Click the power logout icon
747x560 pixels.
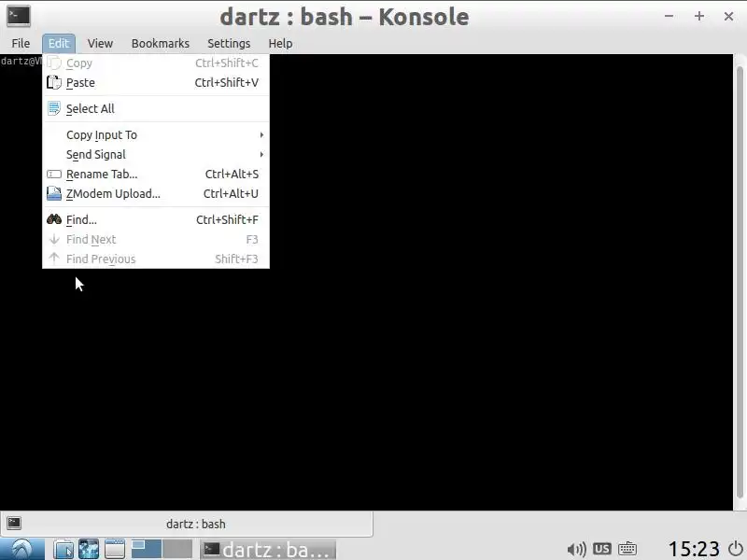point(736,549)
